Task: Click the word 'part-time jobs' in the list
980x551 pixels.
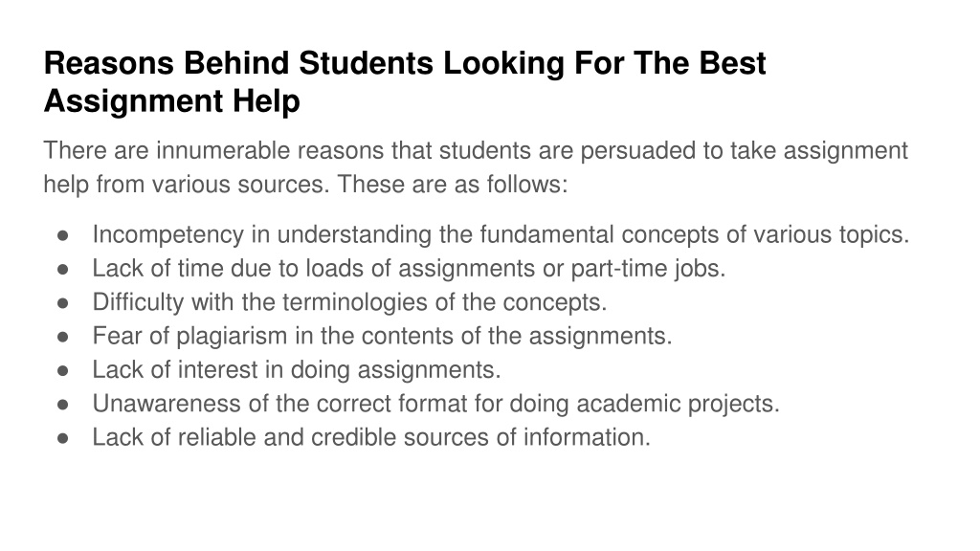Action: click(648, 269)
